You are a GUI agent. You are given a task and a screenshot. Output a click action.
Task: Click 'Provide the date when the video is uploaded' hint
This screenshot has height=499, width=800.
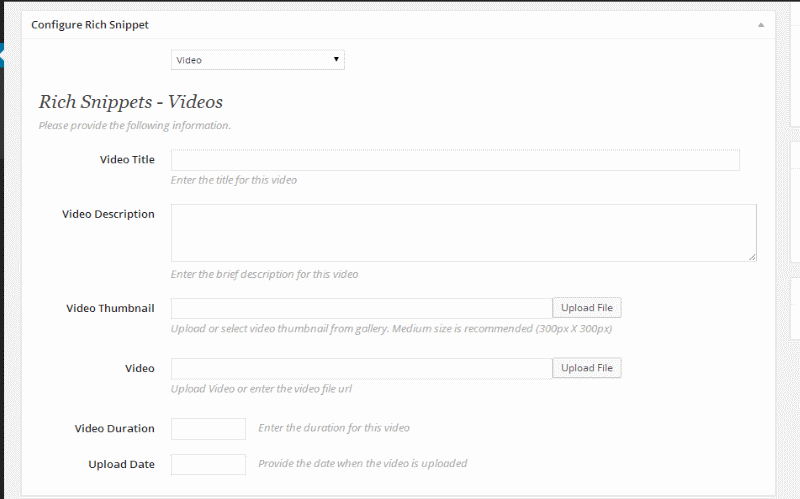[x=362, y=464]
